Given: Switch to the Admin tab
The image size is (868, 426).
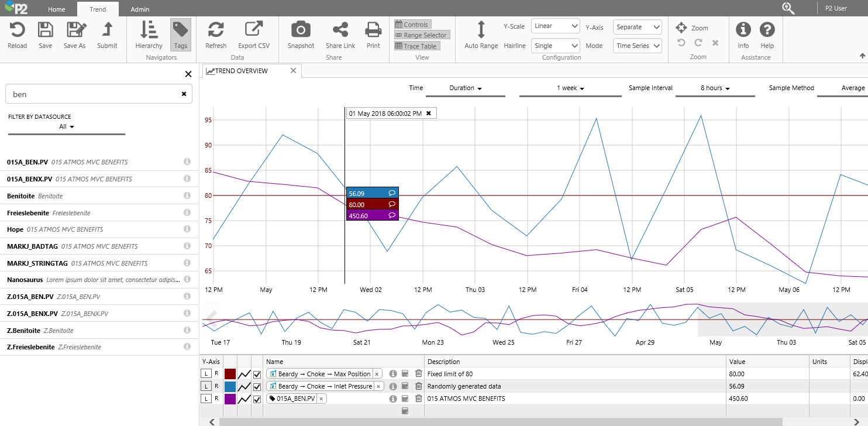Looking at the screenshot, I should (140, 9).
